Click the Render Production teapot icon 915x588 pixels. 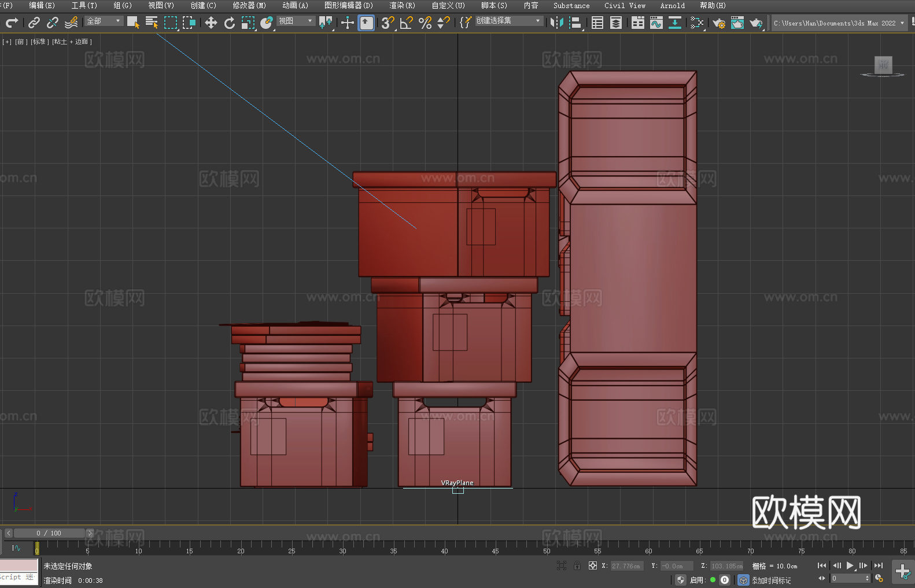[x=756, y=23]
